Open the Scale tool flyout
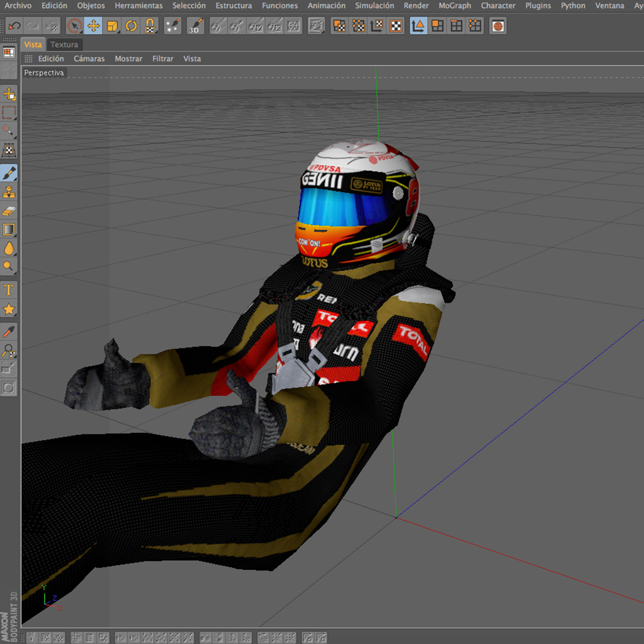This screenshot has height=644, width=644. [x=112, y=26]
